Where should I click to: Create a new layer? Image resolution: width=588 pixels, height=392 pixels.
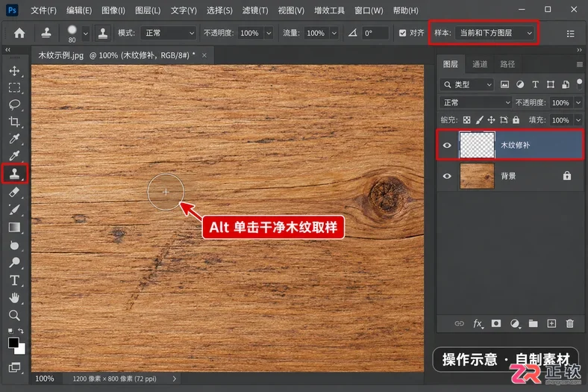551,323
